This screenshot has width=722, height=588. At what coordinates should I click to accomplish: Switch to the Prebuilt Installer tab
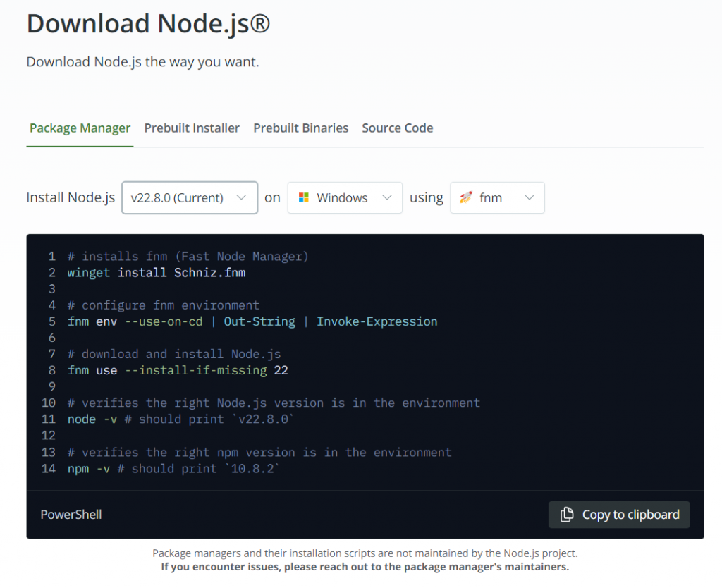[192, 128]
